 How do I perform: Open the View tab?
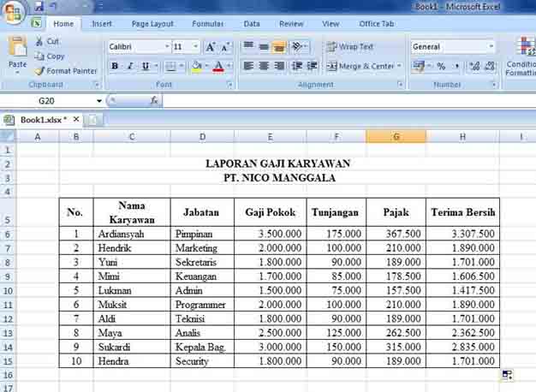coord(331,24)
